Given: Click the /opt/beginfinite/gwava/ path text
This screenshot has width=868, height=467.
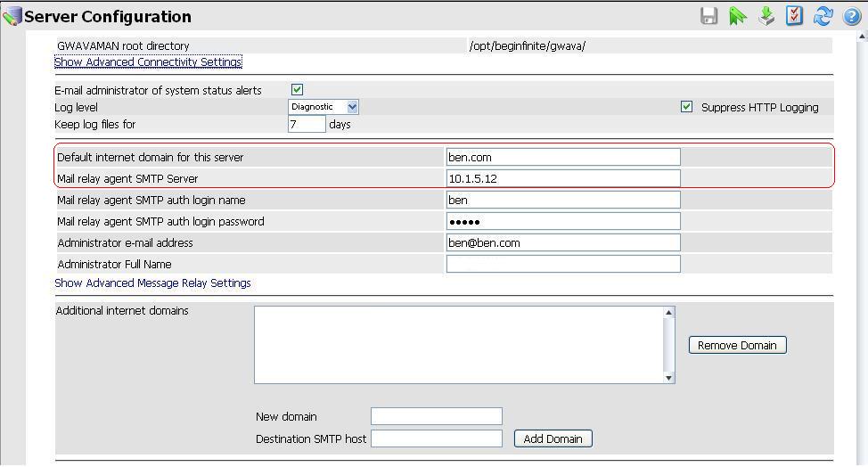Looking at the screenshot, I should tap(528, 46).
